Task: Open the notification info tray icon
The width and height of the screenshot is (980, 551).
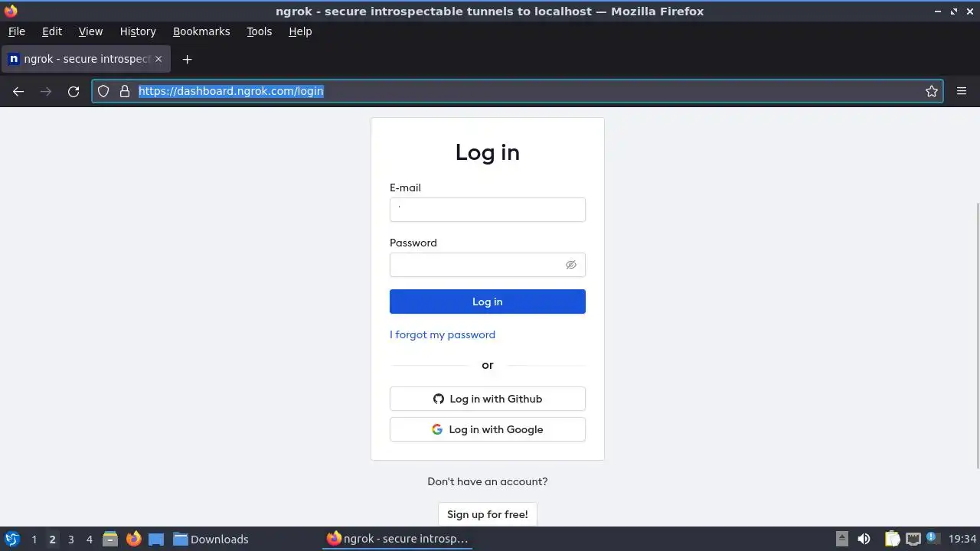Action: pyautogui.click(x=932, y=538)
